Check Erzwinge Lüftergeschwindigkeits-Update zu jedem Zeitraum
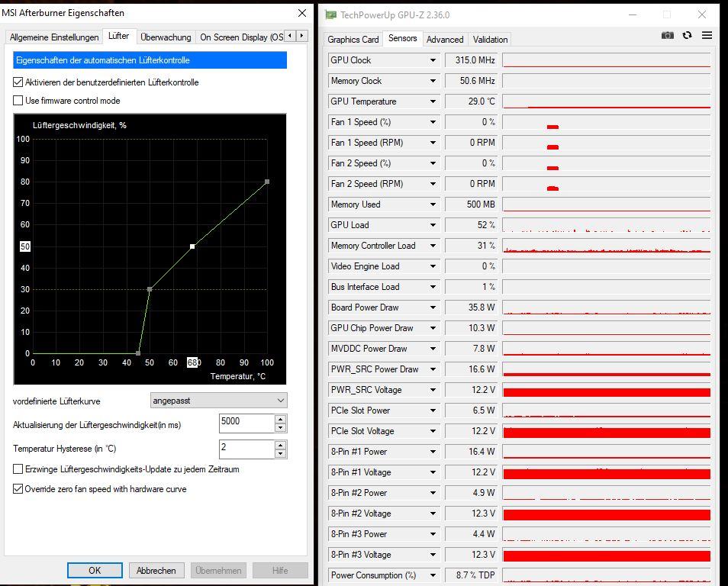This screenshot has height=586, width=728. click(x=18, y=469)
